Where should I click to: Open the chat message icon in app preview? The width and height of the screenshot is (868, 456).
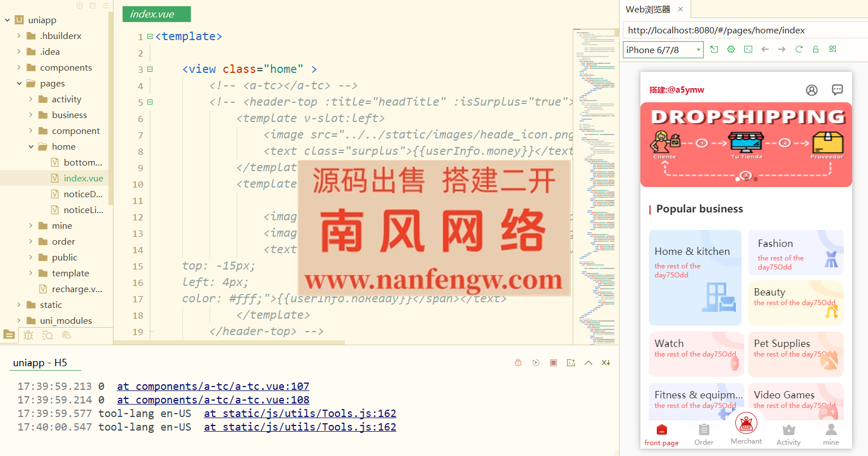[x=838, y=90]
